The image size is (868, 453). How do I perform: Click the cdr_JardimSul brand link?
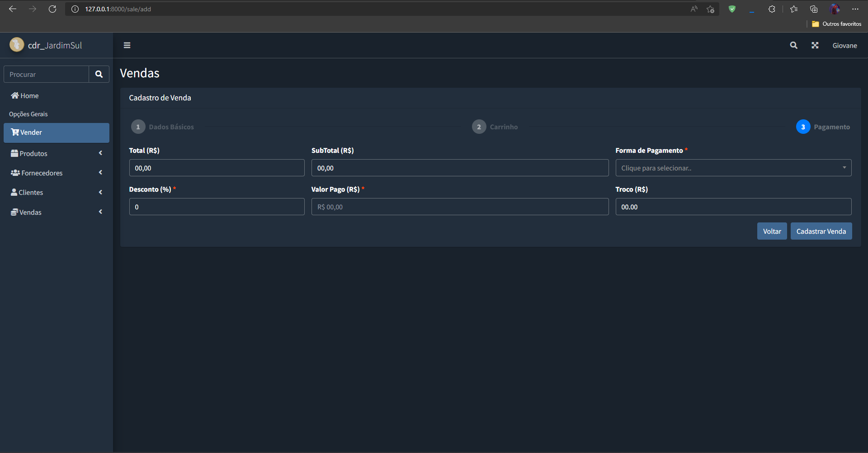[x=55, y=45]
